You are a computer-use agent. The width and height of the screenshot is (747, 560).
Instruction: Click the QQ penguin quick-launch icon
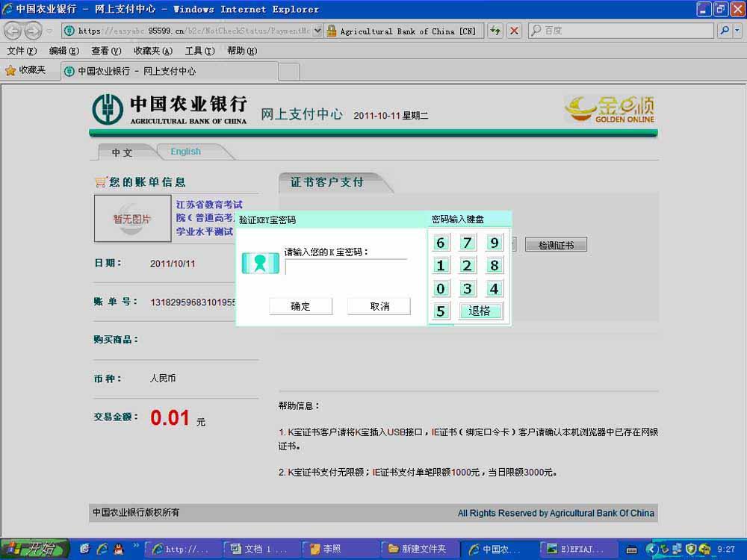[118, 549]
